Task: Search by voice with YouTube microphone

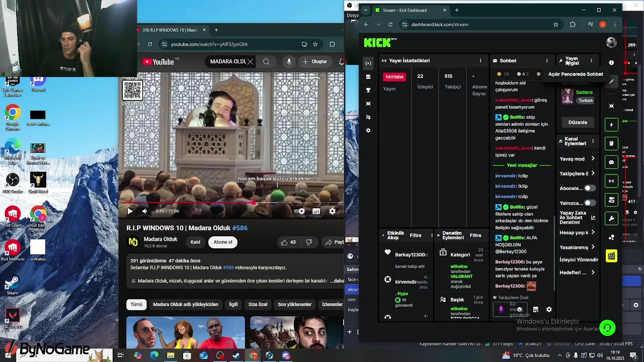Action: point(289,61)
